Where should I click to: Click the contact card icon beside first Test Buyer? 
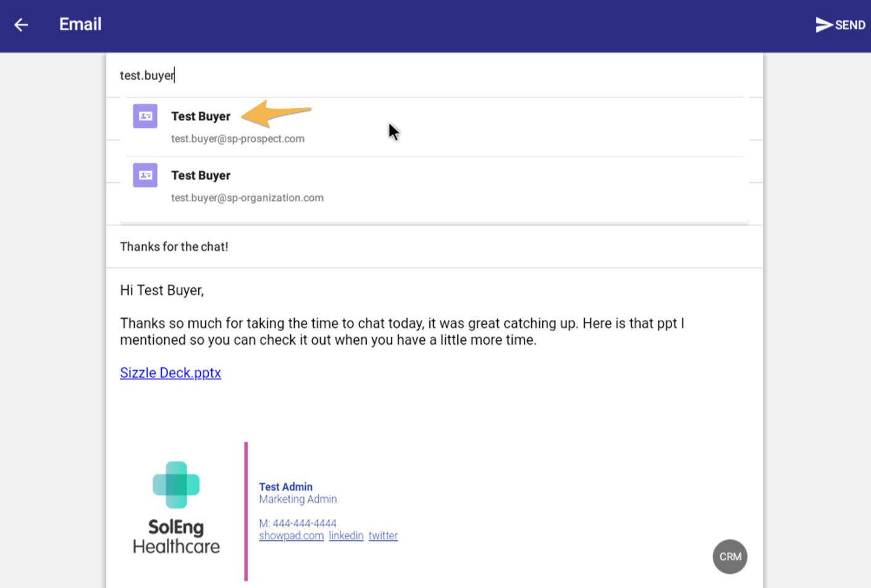145,115
